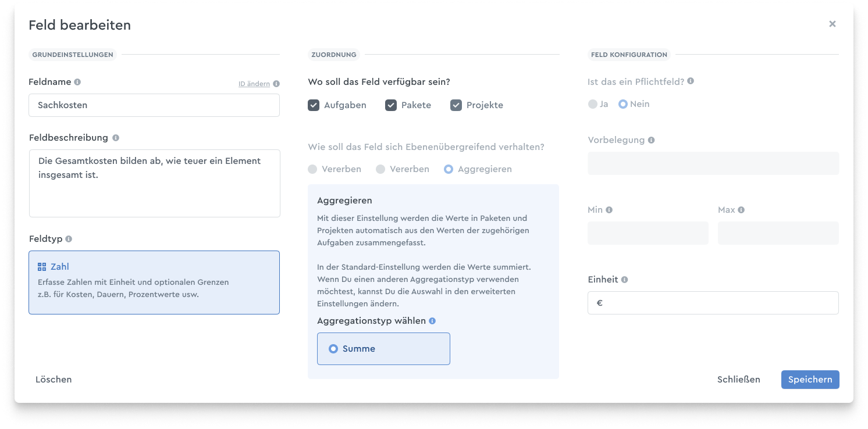This screenshot has width=868, height=429.
Task: Toggle the Pakete checkbox
Action: point(391,105)
